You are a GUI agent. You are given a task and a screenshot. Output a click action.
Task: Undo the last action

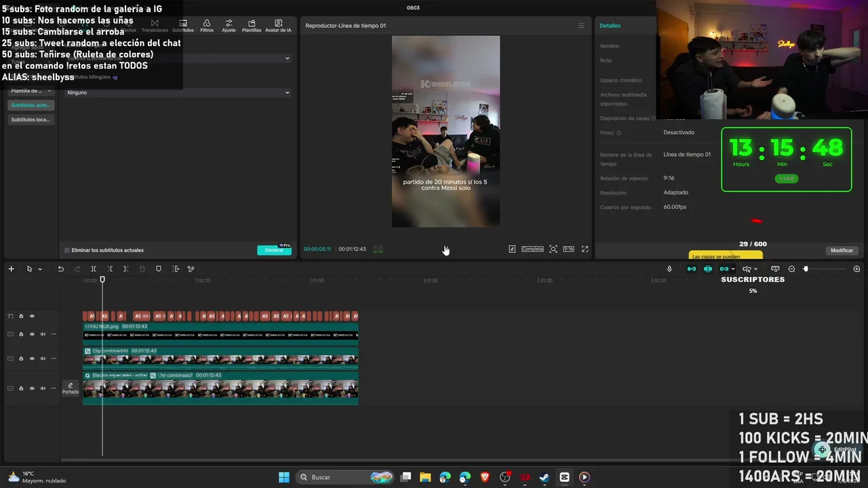point(60,269)
